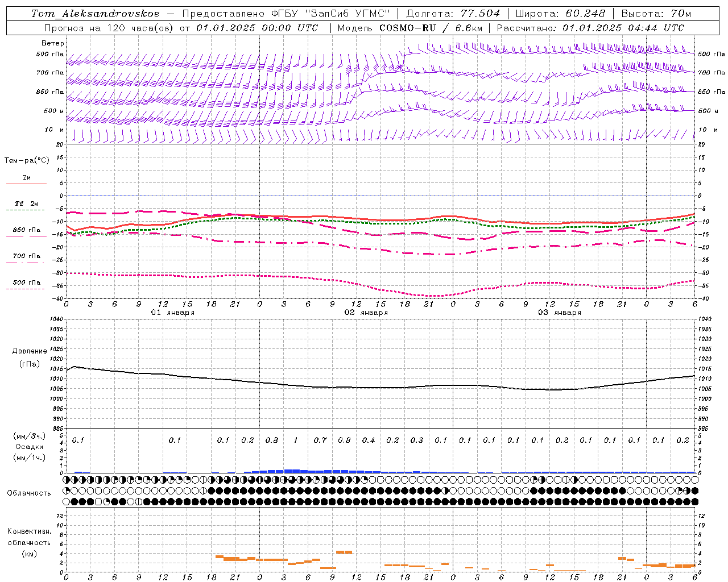Click the Облачность row label
The image size is (728, 582).
(29, 493)
